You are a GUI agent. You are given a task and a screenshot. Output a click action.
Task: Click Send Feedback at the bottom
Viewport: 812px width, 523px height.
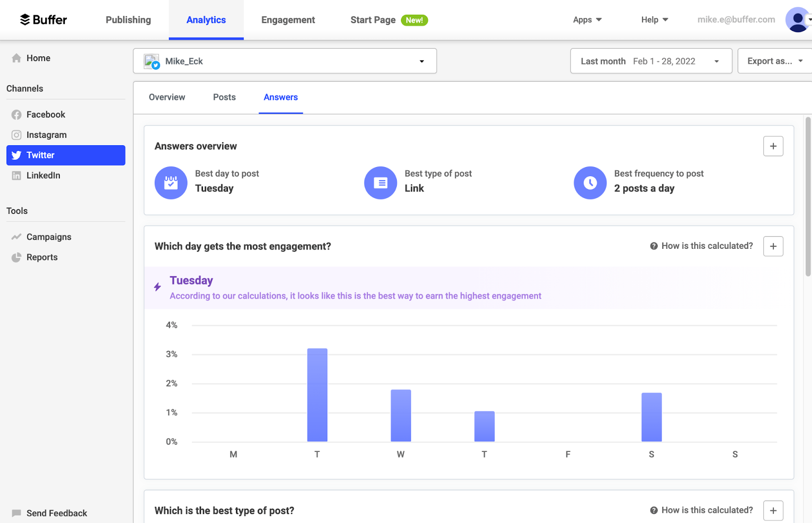[x=56, y=513]
